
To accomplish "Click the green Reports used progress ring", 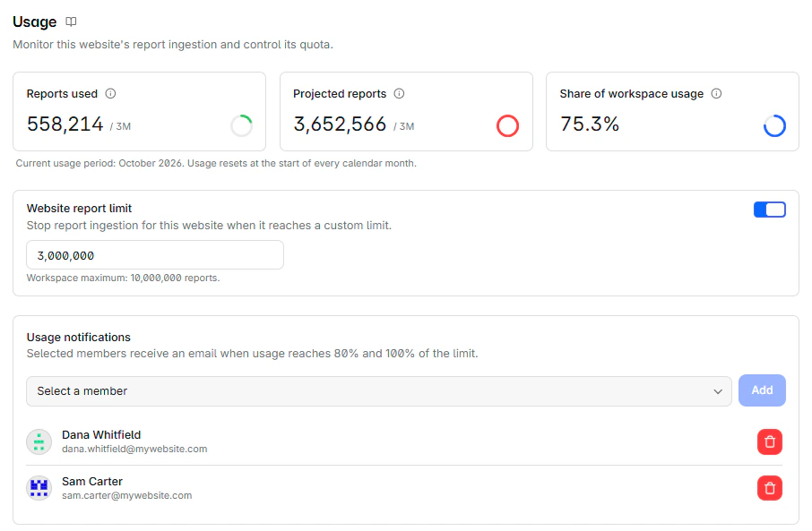I will [241, 125].
